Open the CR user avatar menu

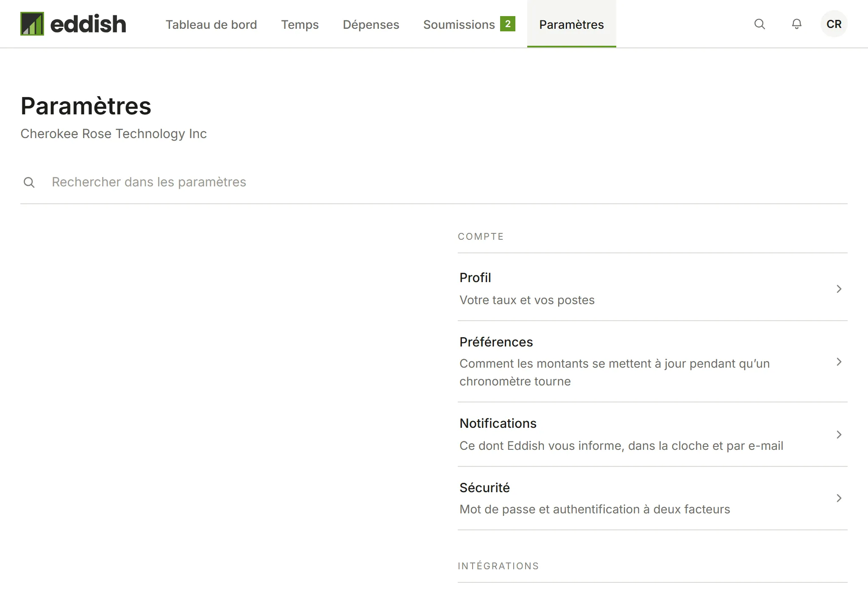(x=834, y=24)
